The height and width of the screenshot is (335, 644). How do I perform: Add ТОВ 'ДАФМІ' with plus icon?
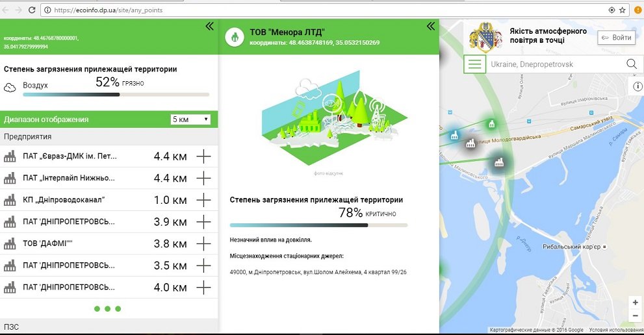(x=204, y=244)
